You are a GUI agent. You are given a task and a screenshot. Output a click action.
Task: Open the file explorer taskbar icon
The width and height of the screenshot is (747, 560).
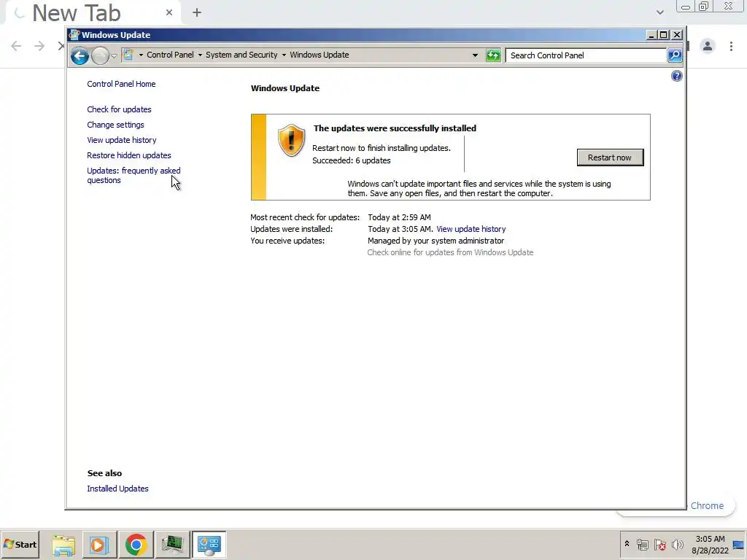63,545
